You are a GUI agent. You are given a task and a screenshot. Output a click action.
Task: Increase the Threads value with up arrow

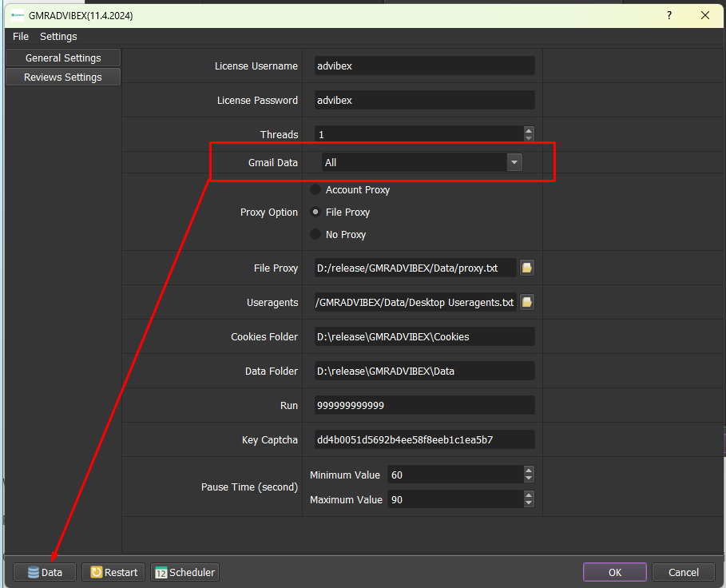529,131
